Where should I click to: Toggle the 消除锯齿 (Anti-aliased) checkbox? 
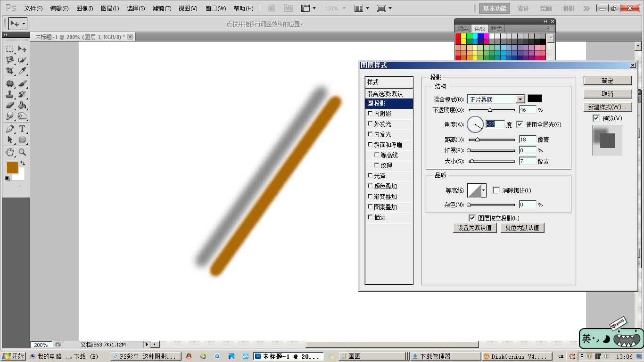pyautogui.click(x=496, y=190)
